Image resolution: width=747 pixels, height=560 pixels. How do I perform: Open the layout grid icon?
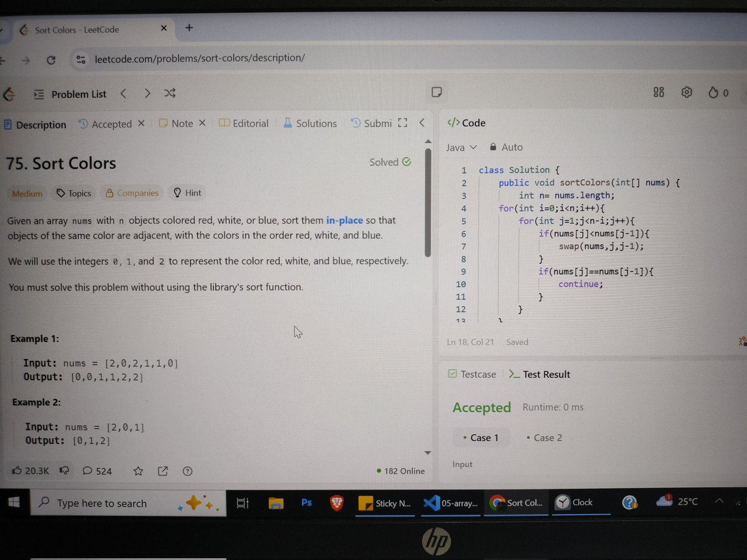[659, 93]
